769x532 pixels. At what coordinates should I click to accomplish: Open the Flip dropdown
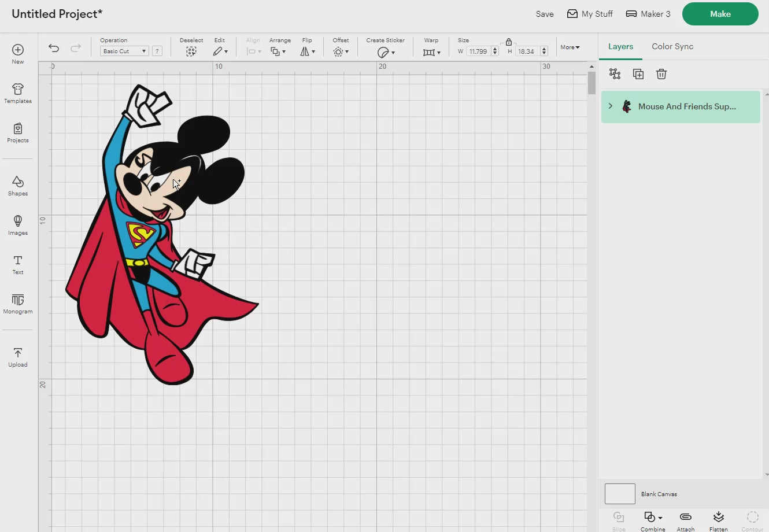coord(307,51)
